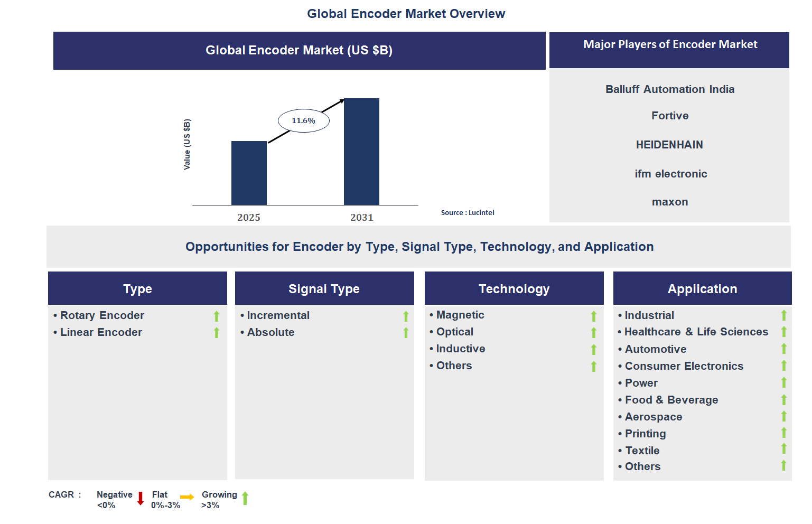Select the growth arrow next to Optical
Viewport: 812px width, 524px height.
(x=593, y=332)
